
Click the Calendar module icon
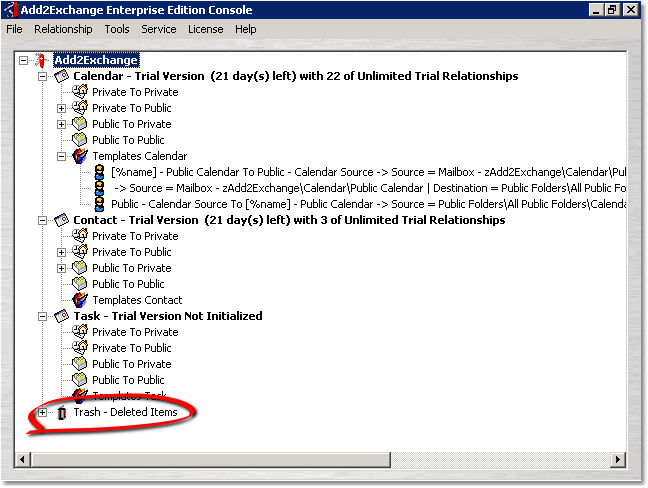coord(62,76)
